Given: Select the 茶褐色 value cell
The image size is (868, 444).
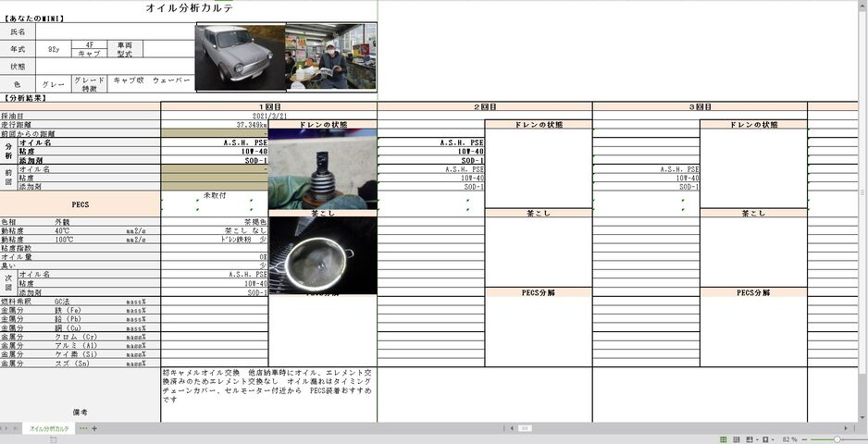Looking at the screenshot, I should coord(215,222).
